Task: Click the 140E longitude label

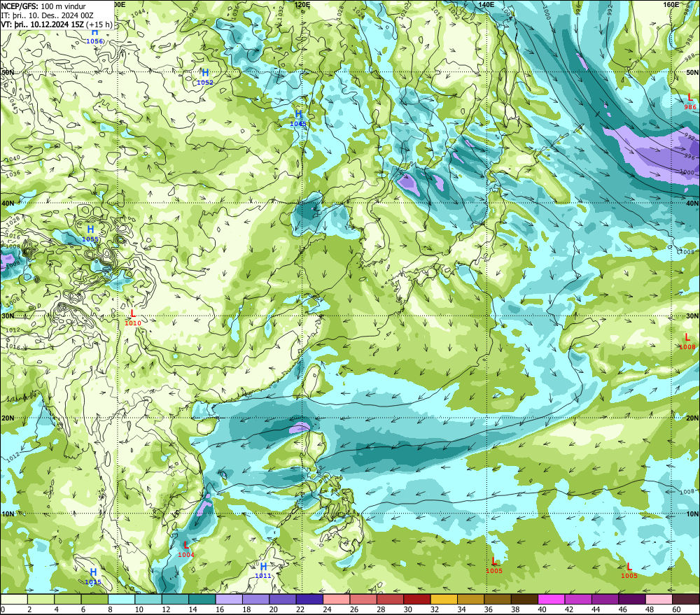Action: (x=486, y=4)
